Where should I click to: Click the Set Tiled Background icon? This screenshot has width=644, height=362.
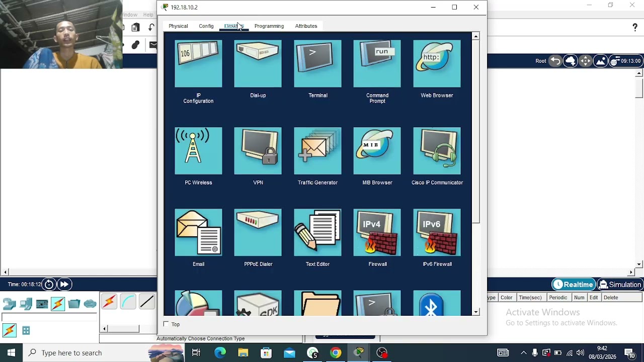pos(600,61)
